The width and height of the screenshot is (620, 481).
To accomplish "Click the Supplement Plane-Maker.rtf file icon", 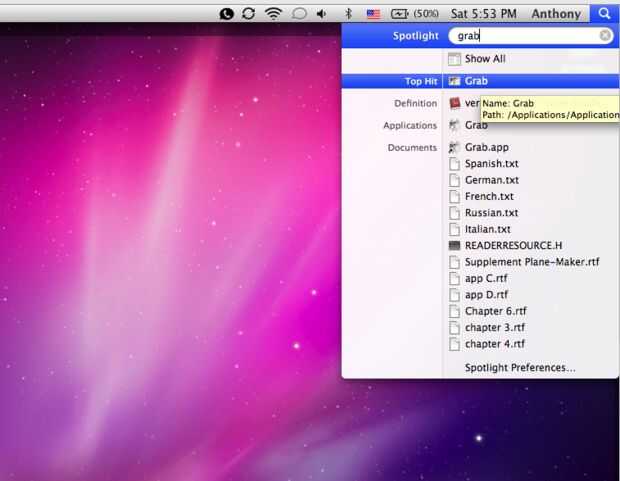I will 454,262.
